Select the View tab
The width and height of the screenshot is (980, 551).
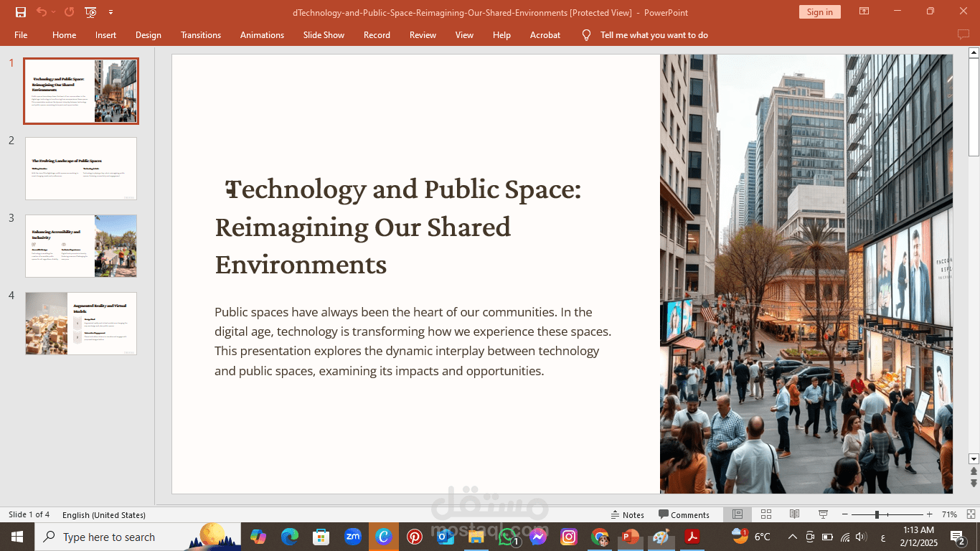[464, 35]
